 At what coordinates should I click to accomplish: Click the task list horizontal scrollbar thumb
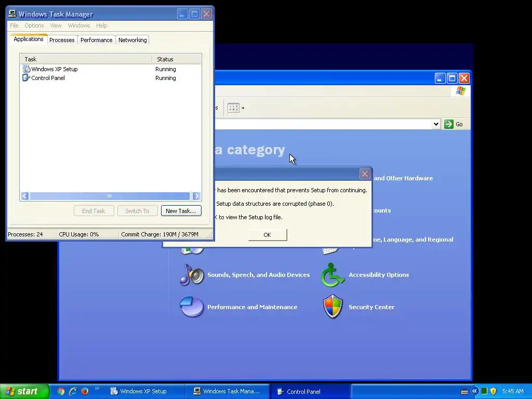point(109,196)
